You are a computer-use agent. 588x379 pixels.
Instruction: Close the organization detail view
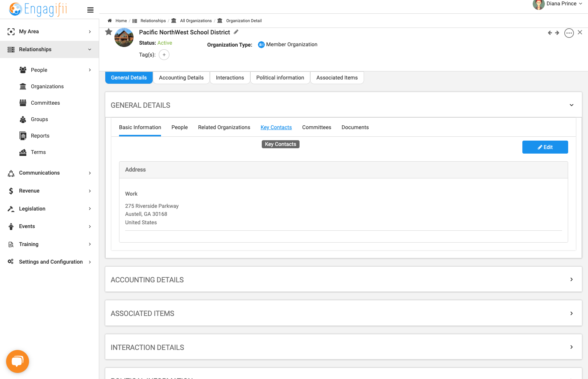[x=580, y=32]
